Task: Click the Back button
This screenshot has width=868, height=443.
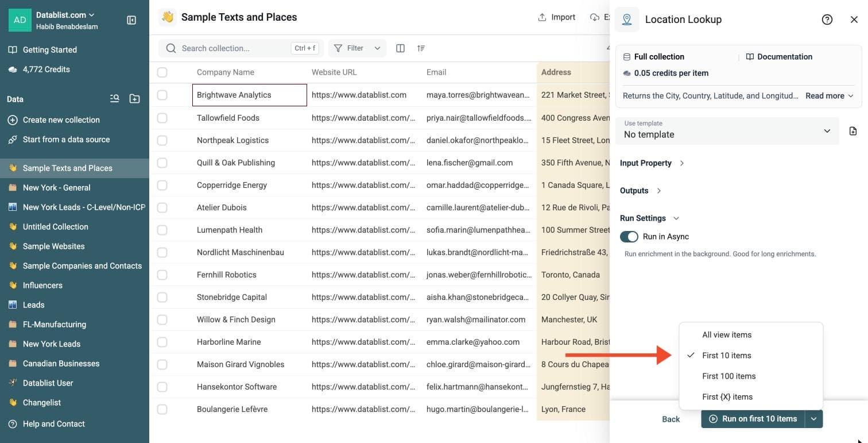Action: [671, 419]
